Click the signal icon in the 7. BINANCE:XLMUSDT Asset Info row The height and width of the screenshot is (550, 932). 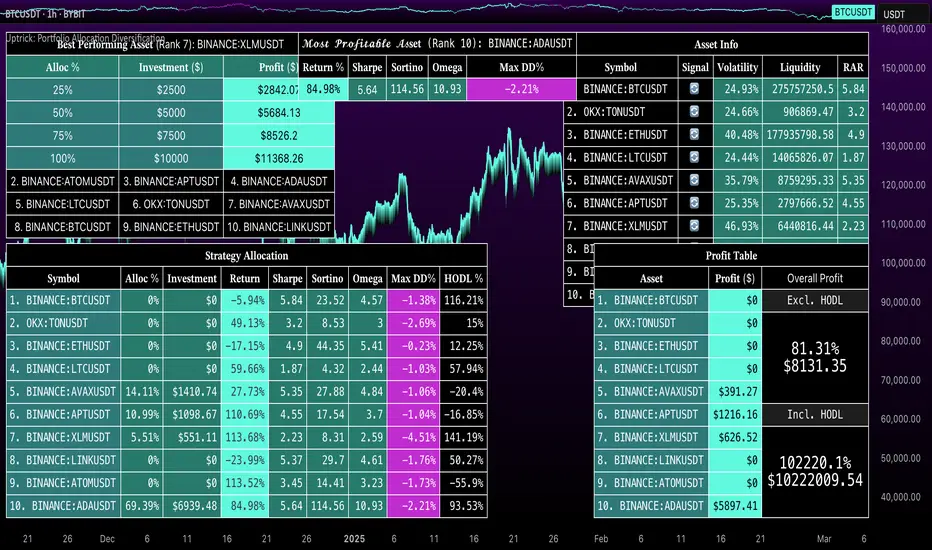click(x=694, y=226)
